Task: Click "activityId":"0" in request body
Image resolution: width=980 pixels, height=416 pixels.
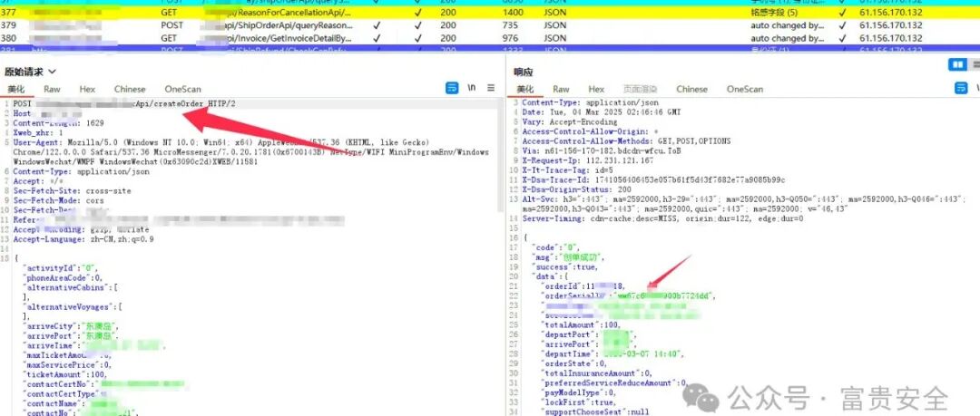Action: [x=62, y=268]
